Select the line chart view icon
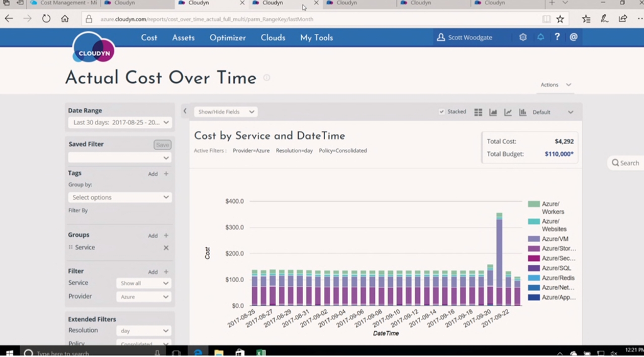 [x=508, y=113]
